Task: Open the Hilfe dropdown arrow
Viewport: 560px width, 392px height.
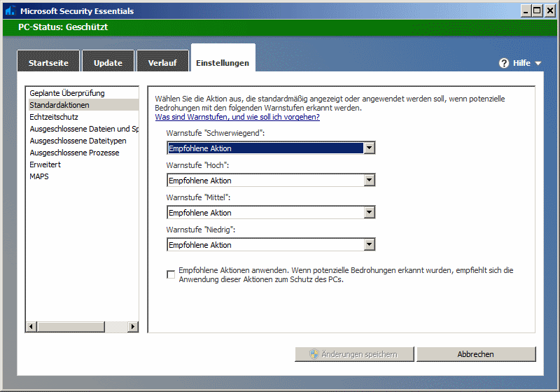Action: point(538,64)
